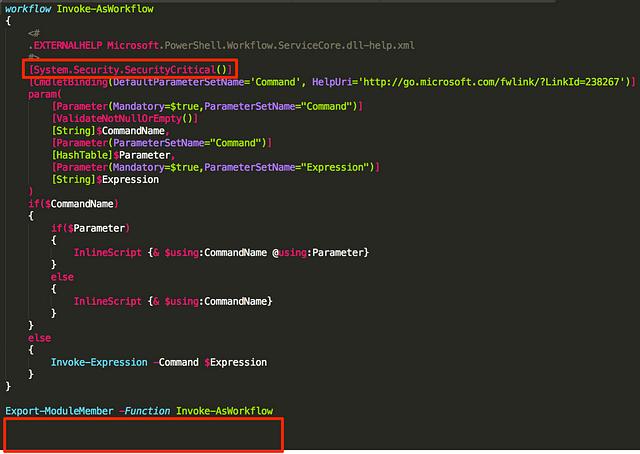The height and width of the screenshot is (454, 640).
Task: Click the 'workflow' keyword on the first line
Action: point(28,9)
